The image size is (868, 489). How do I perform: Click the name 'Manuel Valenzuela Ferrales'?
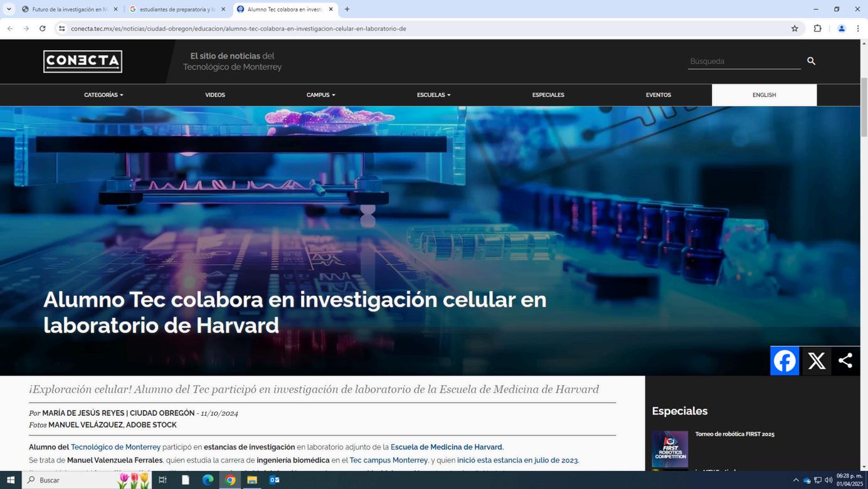click(115, 460)
